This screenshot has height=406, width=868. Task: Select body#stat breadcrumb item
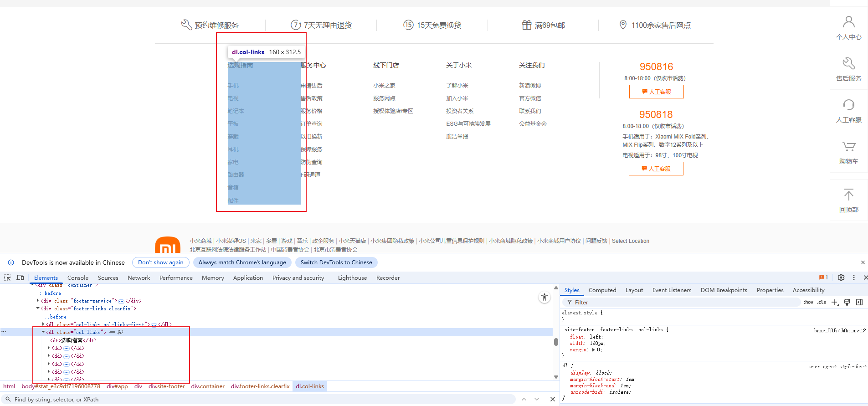[x=61, y=386]
